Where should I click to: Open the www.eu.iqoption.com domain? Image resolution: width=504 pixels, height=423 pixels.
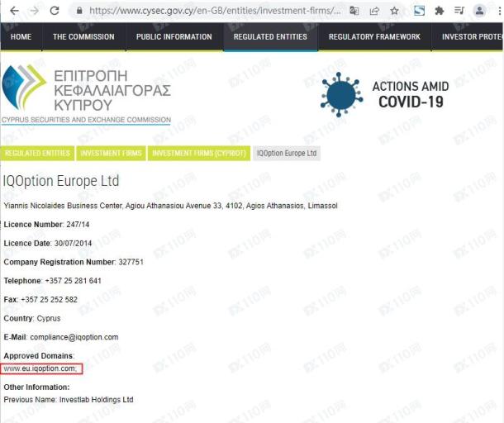(40, 368)
